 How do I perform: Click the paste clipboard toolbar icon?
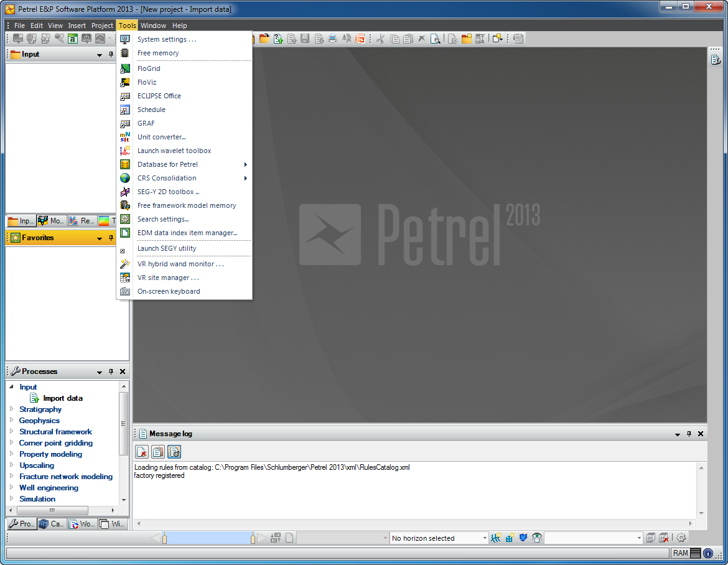click(408, 39)
